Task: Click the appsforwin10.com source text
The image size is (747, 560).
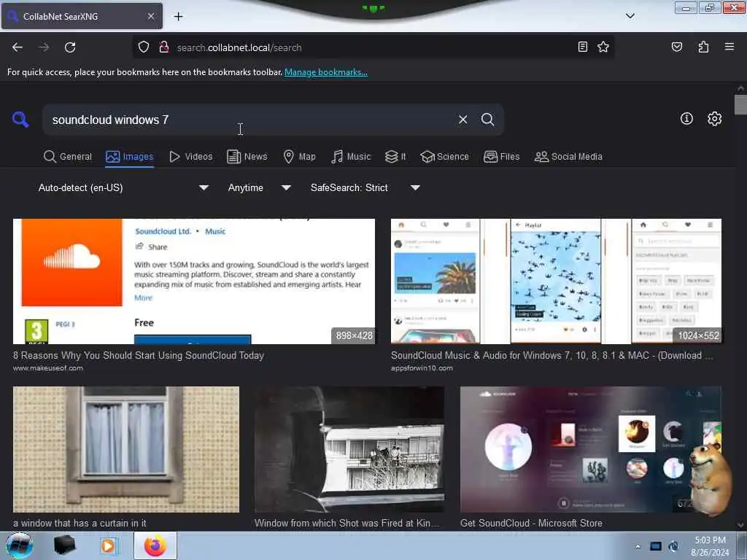Action: pos(422,368)
